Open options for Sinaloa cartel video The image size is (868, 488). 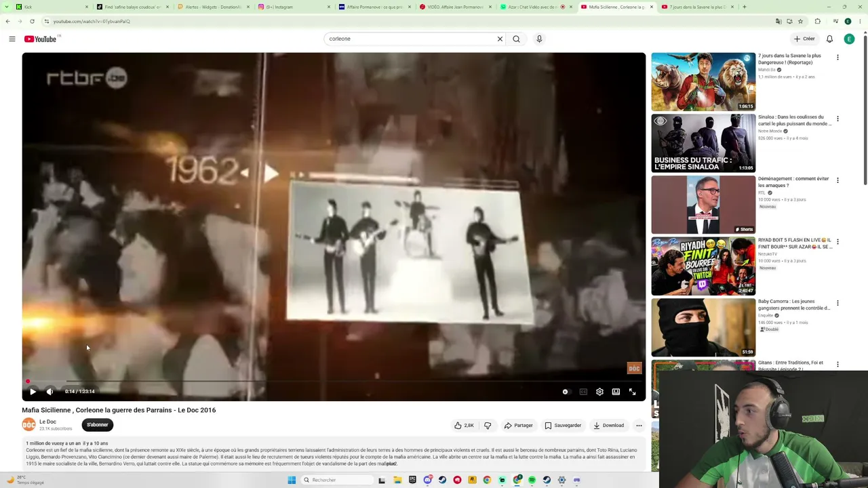837,119
